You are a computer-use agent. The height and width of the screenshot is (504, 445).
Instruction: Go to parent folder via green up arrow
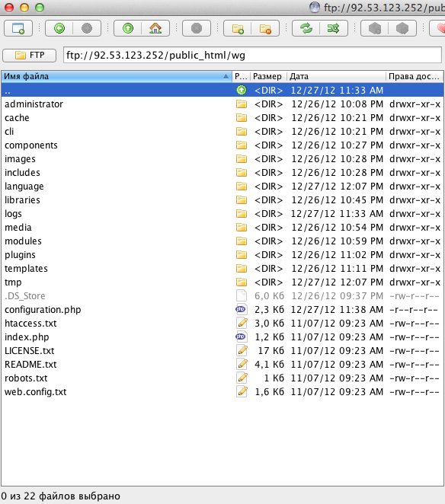pos(128,28)
